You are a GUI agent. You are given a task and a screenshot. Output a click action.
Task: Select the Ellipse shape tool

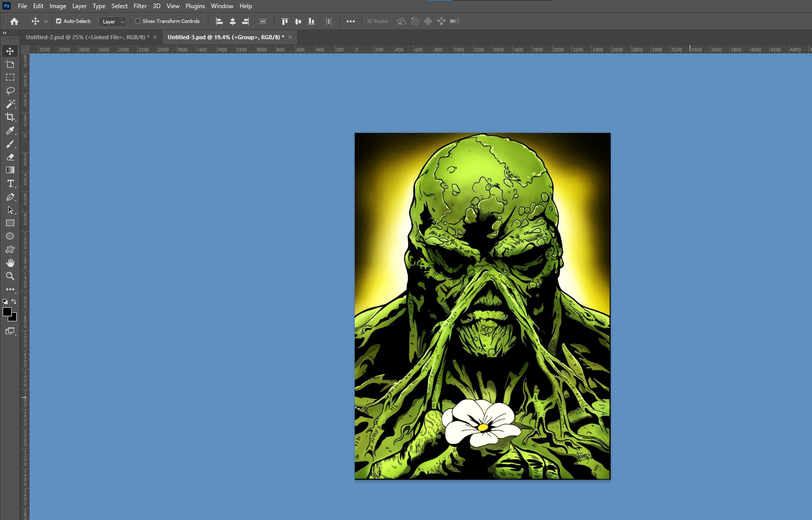click(10, 236)
